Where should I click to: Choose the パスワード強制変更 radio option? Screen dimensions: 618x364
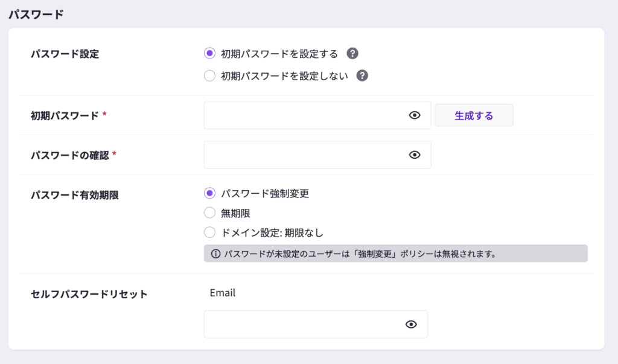tap(209, 193)
